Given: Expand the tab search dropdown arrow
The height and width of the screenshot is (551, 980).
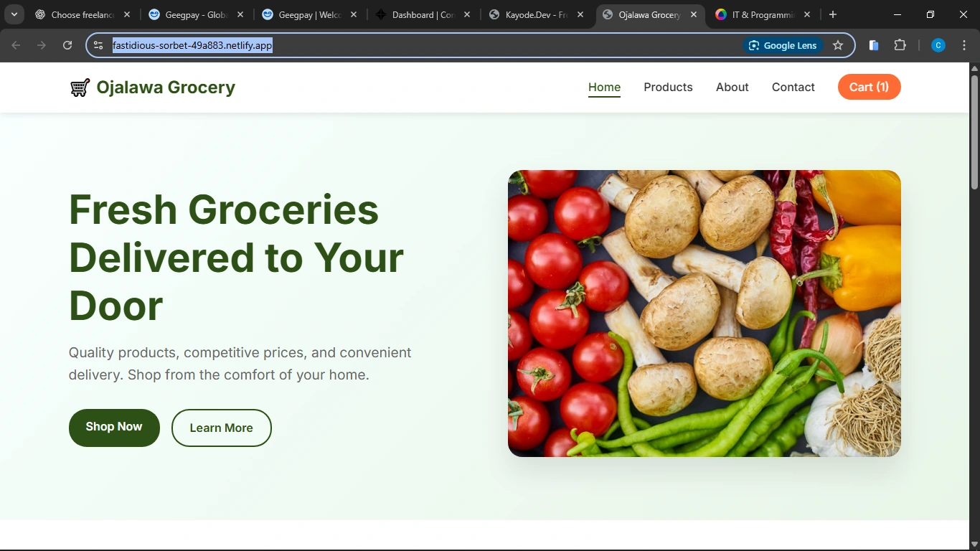Looking at the screenshot, I should pos(14,14).
